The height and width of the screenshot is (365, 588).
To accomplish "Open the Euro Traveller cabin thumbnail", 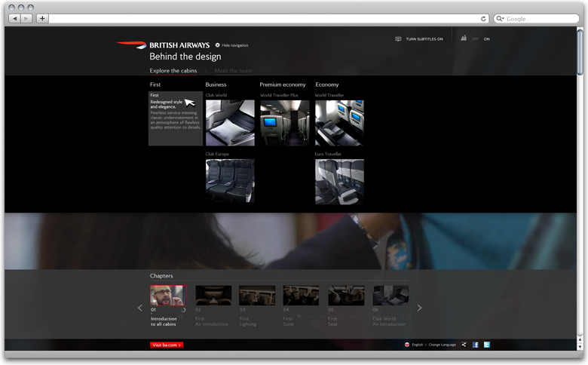I will click(x=339, y=182).
